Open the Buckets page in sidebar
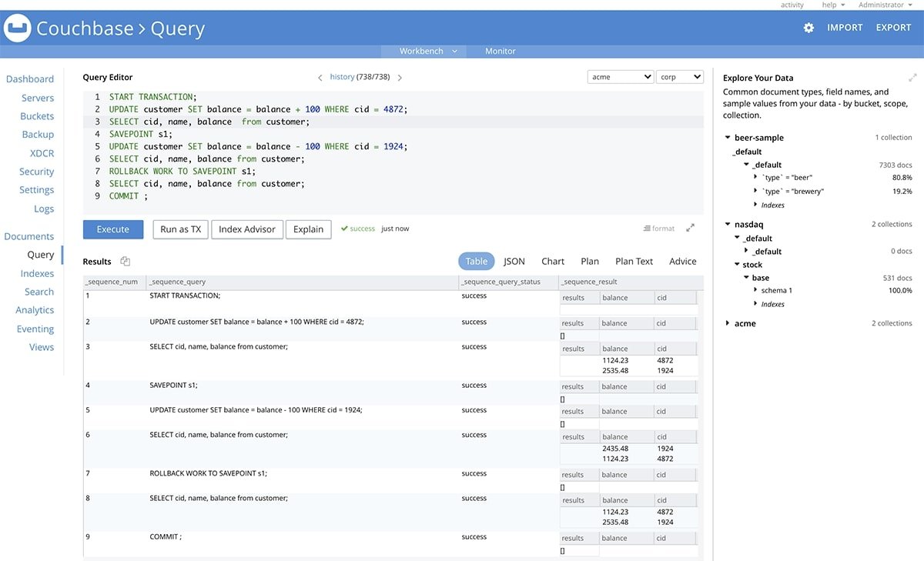 tap(37, 116)
